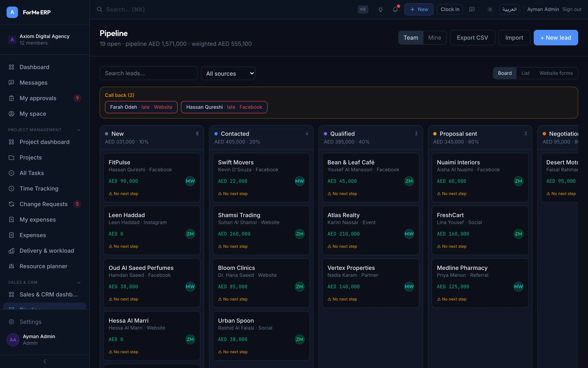Open Delivery & workload page

(45, 250)
